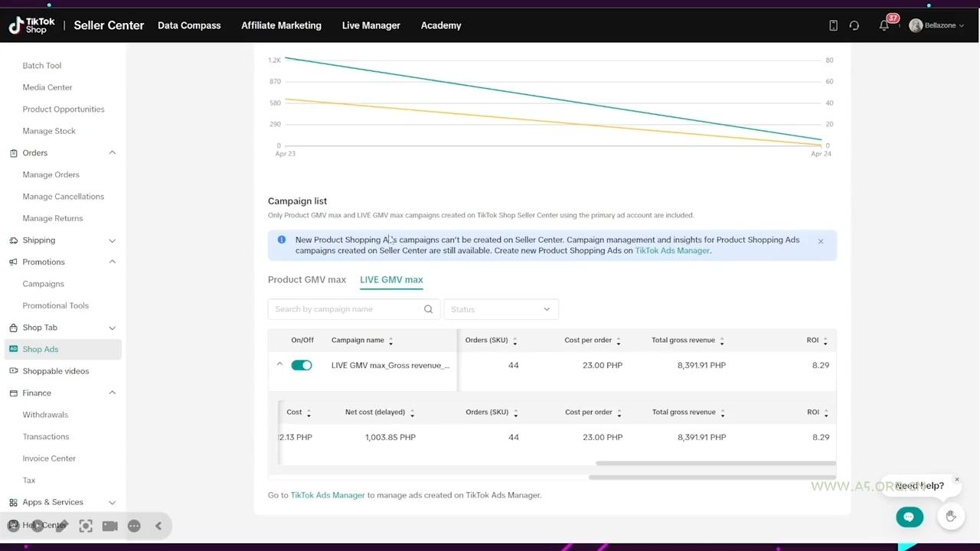Open the blue chat bubble button

pyautogui.click(x=909, y=517)
